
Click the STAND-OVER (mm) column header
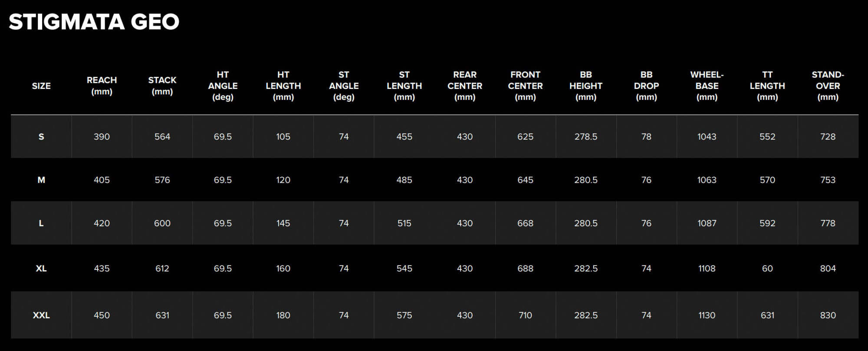pyautogui.click(x=828, y=86)
